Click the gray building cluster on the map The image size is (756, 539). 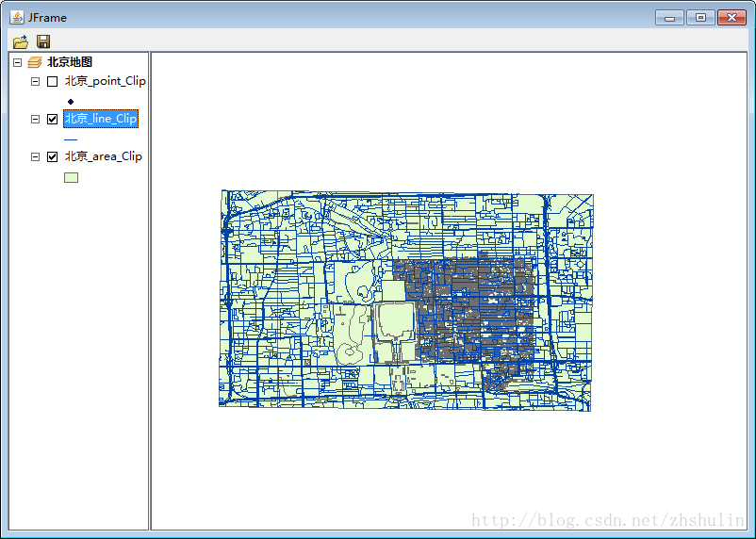coord(471,302)
